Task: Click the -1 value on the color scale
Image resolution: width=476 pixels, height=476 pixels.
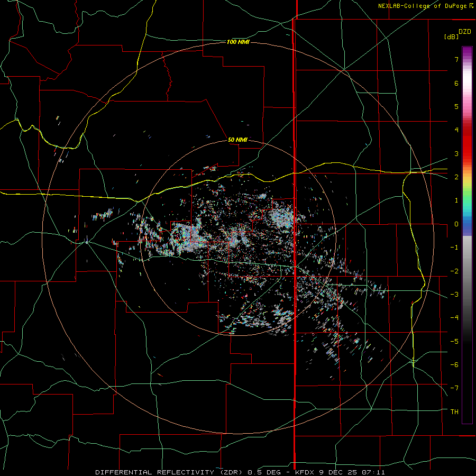Action: click(454, 248)
